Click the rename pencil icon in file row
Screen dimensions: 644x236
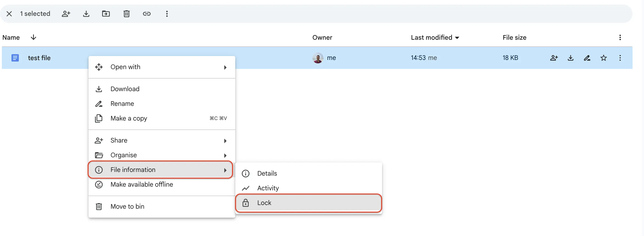pos(587,58)
